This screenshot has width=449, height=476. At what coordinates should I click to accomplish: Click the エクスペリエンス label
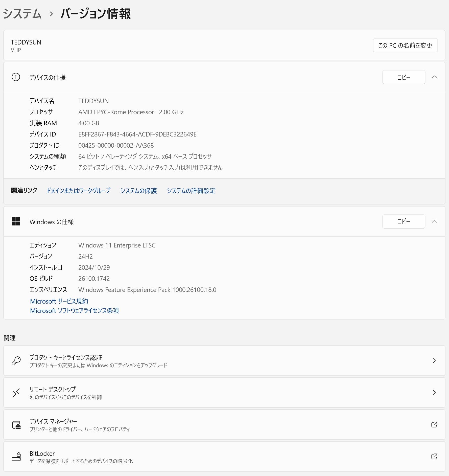pos(48,289)
